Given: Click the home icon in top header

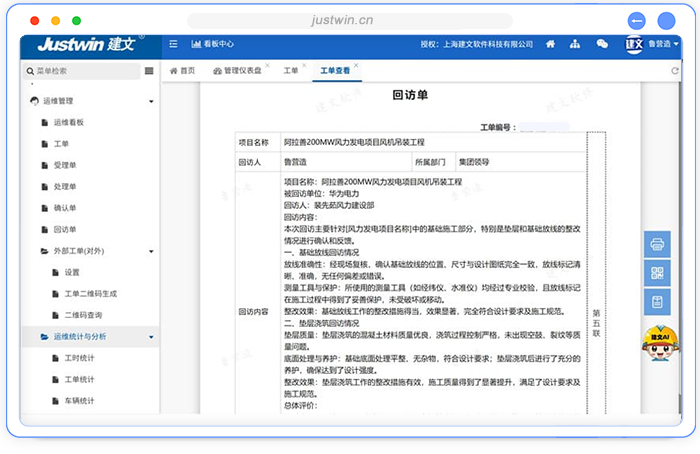Looking at the screenshot, I should coord(549,44).
